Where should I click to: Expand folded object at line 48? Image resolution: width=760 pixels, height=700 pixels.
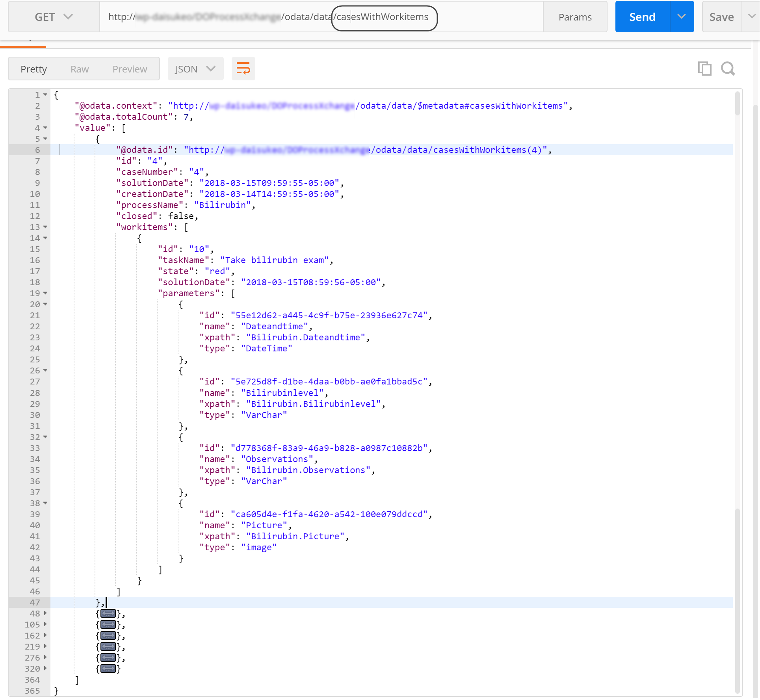click(x=45, y=613)
